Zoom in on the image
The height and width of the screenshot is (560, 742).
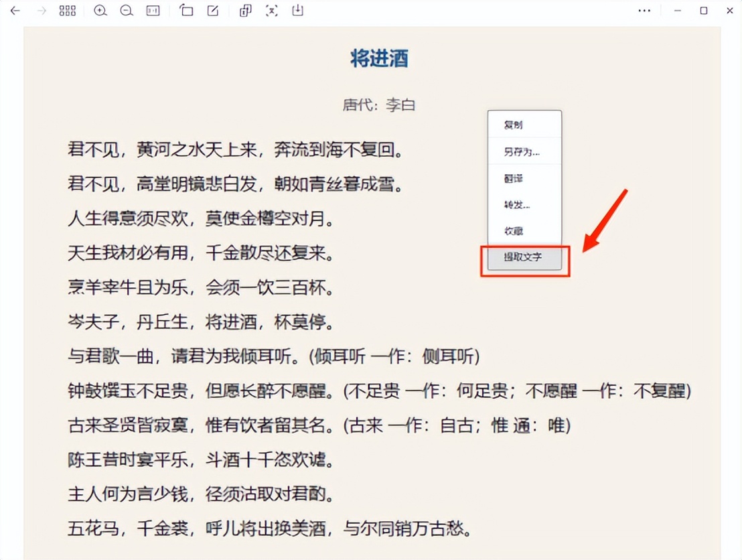[x=100, y=11]
